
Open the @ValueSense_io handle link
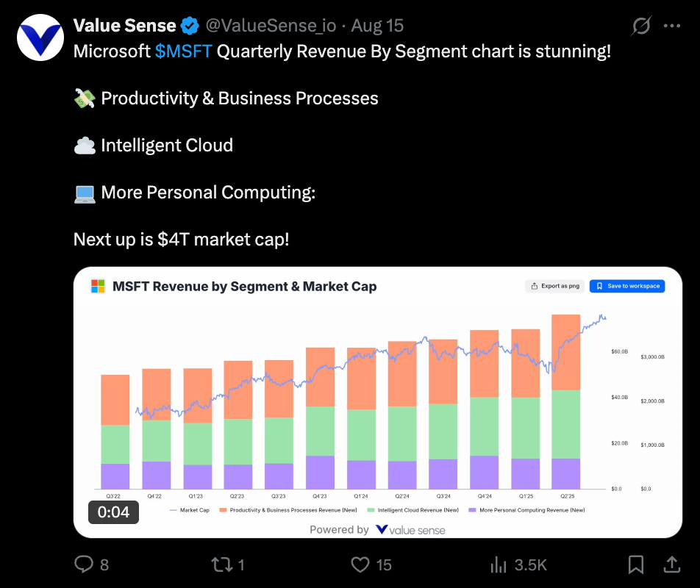[271, 26]
